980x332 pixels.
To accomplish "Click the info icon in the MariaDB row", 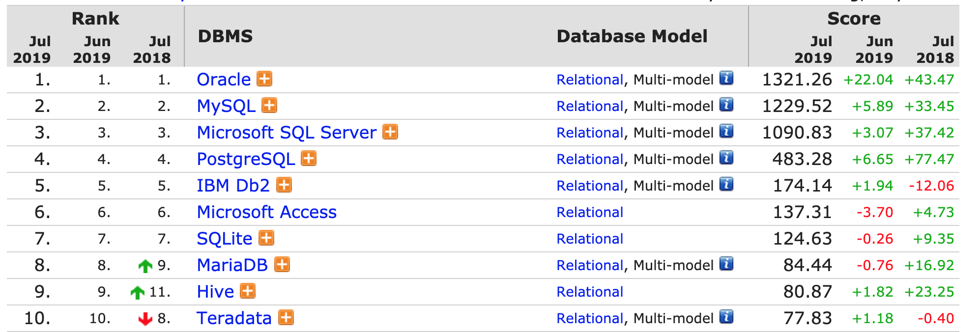I will [726, 264].
